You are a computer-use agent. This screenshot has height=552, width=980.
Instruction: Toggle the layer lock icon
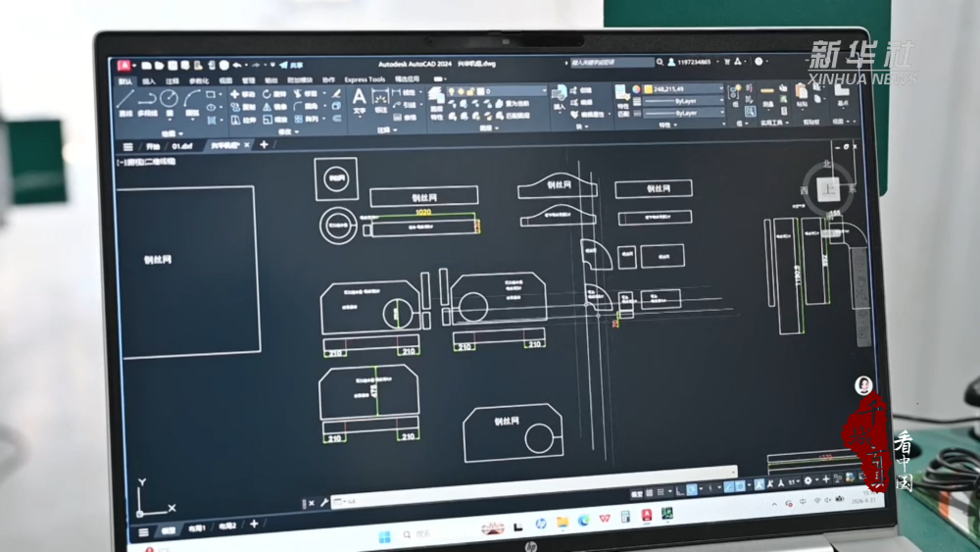click(470, 91)
